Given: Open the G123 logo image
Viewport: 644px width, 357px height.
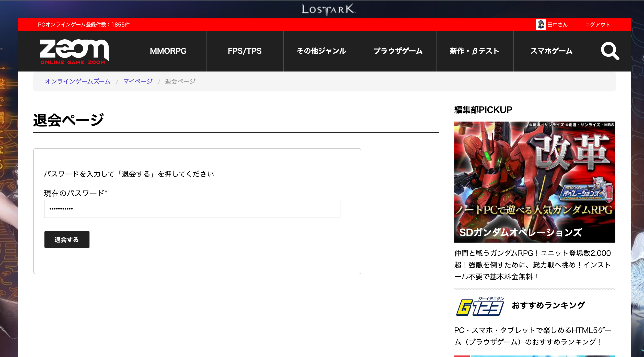Looking at the screenshot, I should [x=480, y=306].
